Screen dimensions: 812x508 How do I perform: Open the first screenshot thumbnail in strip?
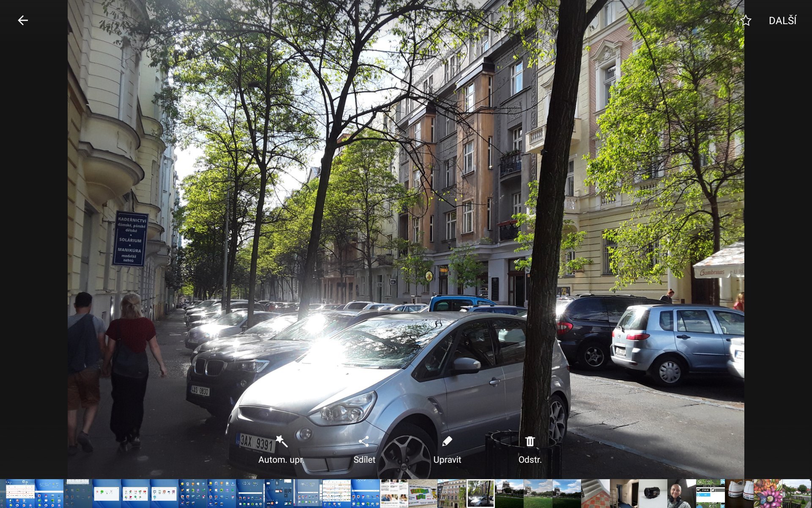20,493
